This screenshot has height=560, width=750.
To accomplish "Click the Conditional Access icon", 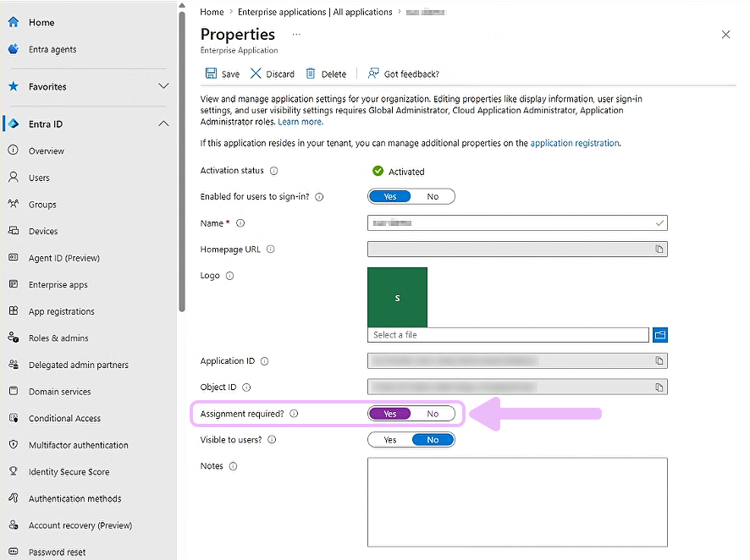I will click(x=14, y=418).
